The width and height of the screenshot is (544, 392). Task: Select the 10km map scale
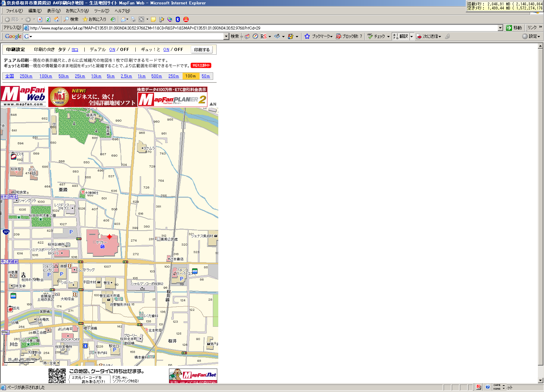[x=96, y=76]
